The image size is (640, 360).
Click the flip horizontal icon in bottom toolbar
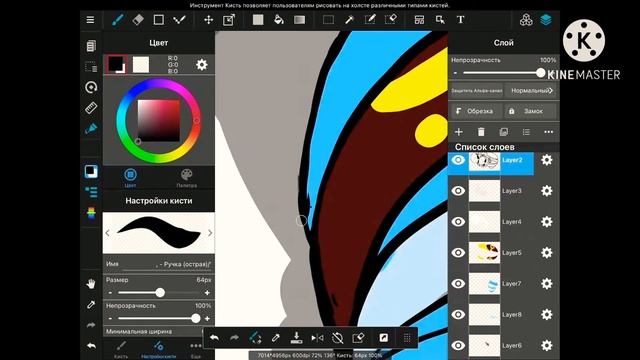(x=317, y=338)
